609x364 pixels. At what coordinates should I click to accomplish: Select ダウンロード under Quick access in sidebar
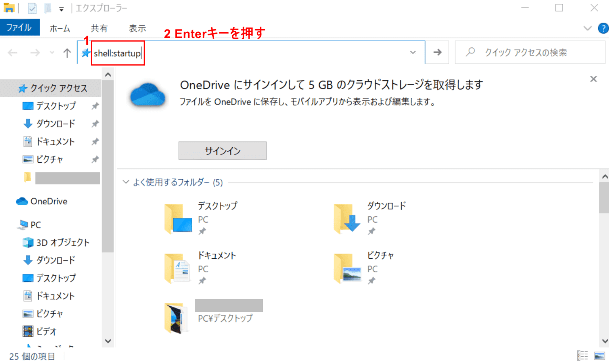(x=49, y=124)
